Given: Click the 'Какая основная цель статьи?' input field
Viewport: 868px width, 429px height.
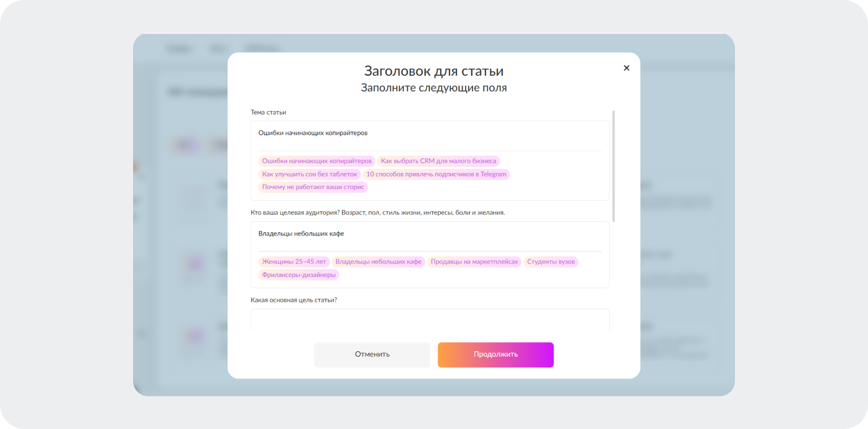Looking at the screenshot, I should [430, 320].
